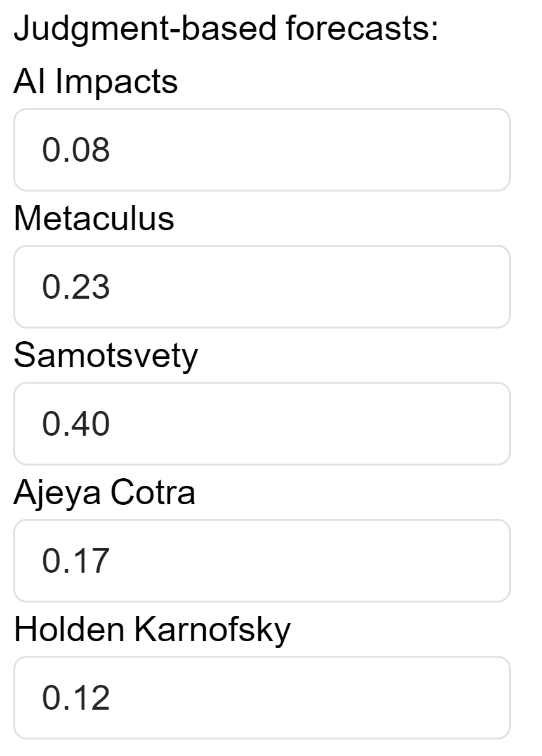This screenshot has width=542, height=756.
Task: Click the "Metaculus" label text
Action: [x=93, y=218]
